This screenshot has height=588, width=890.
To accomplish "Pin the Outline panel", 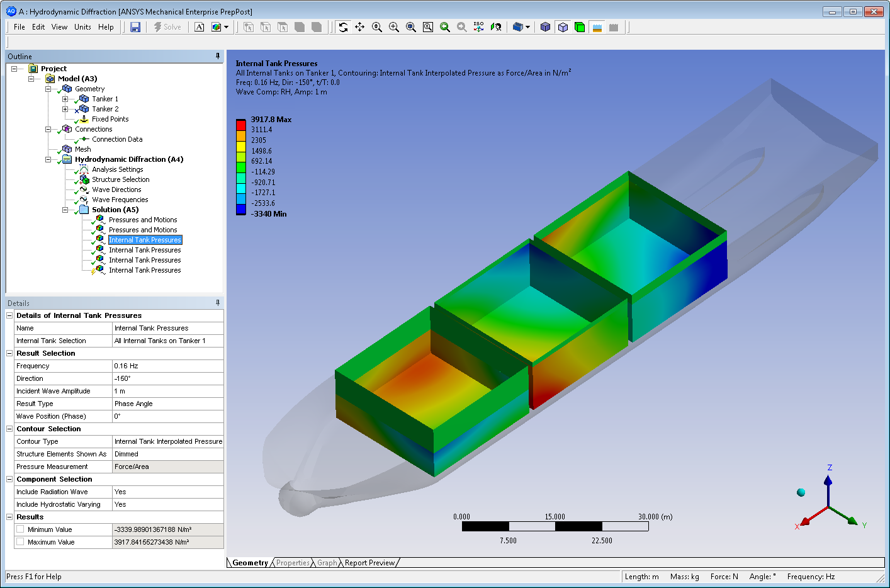I will pyautogui.click(x=218, y=56).
